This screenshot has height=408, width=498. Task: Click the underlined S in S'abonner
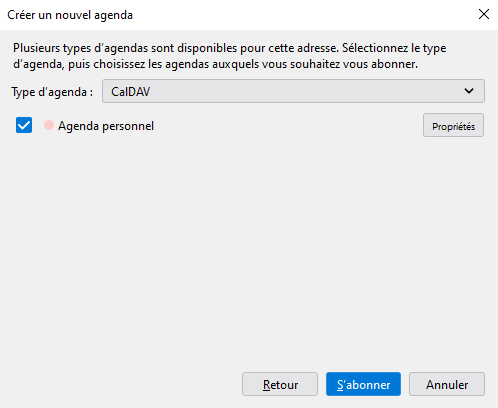click(340, 385)
